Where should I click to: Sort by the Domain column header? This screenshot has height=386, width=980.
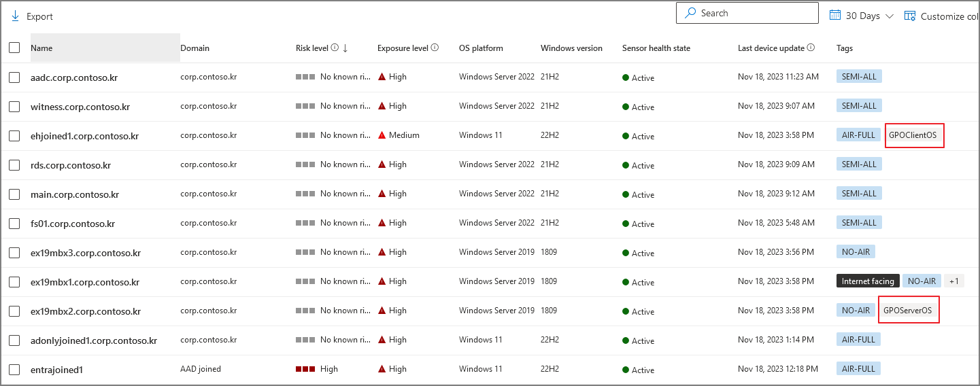click(x=195, y=48)
